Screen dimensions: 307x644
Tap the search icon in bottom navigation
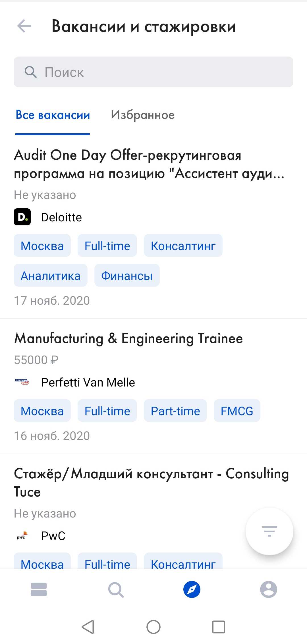pyautogui.click(x=116, y=590)
